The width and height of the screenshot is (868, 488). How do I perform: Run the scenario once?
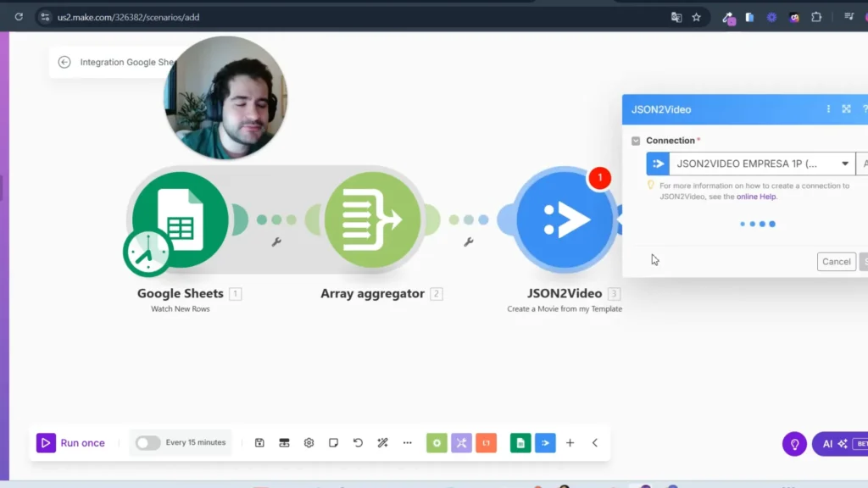coord(71,442)
